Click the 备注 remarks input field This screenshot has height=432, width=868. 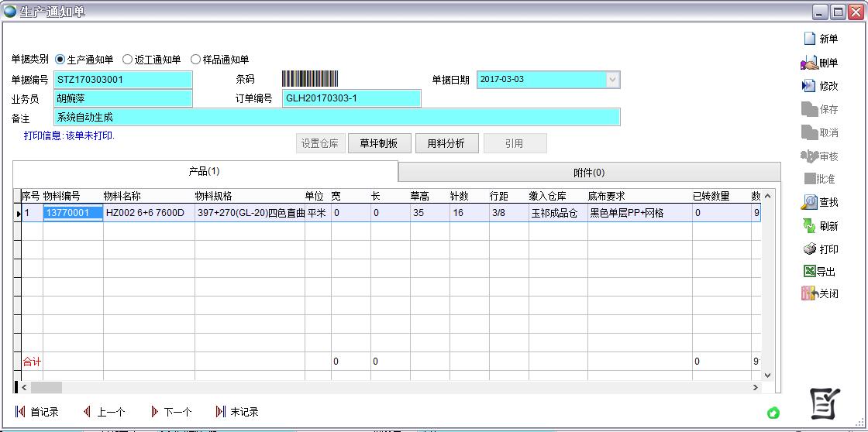[x=337, y=117]
